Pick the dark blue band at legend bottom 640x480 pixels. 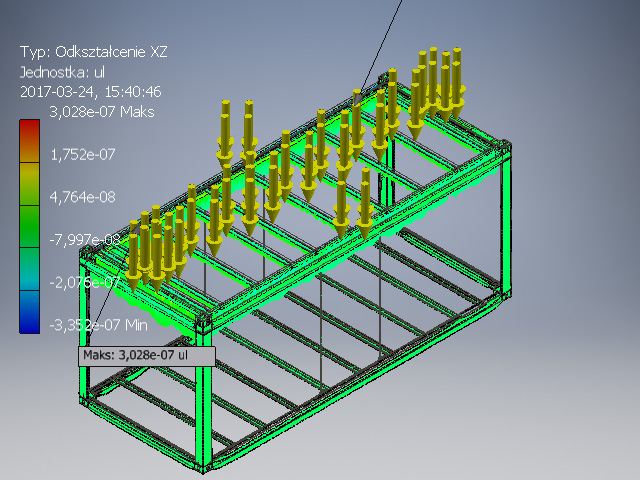click(x=30, y=316)
